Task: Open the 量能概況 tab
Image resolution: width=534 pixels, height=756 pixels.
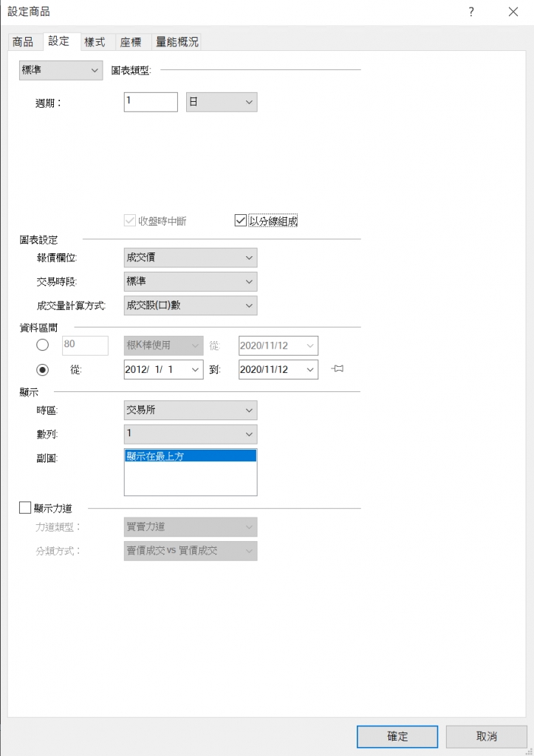Action: (177, 42)
